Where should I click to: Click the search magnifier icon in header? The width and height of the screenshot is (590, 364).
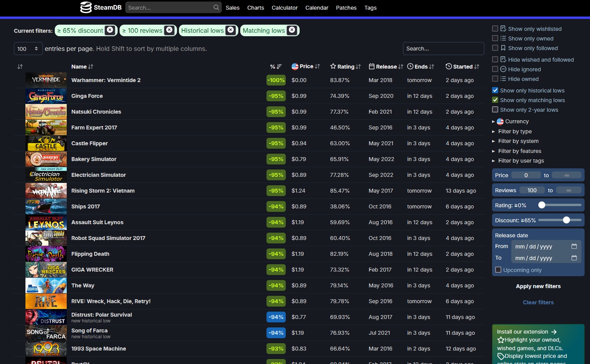coord(216,7)
